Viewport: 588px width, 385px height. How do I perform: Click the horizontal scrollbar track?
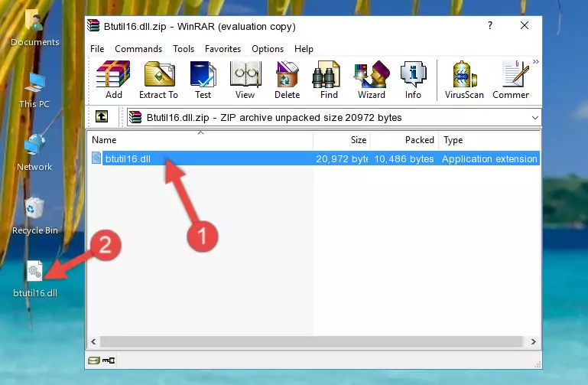point(311,341)
